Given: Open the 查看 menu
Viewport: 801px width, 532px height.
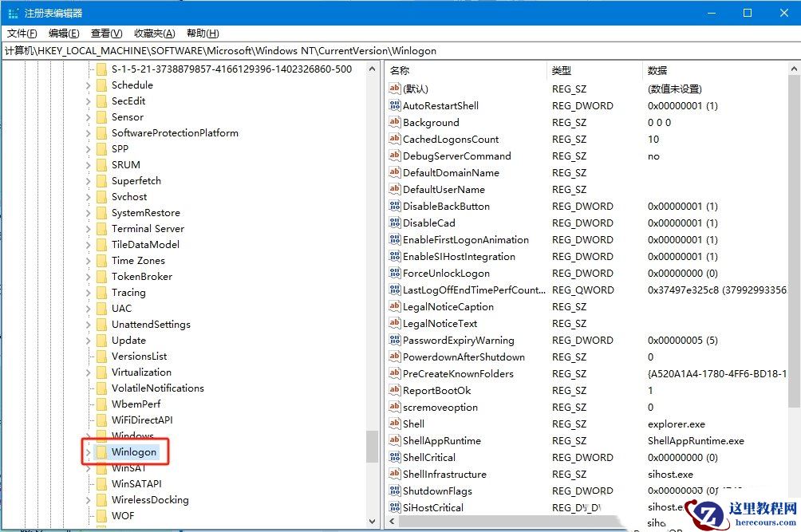Looking at the screenshot, I should (105, 33).
